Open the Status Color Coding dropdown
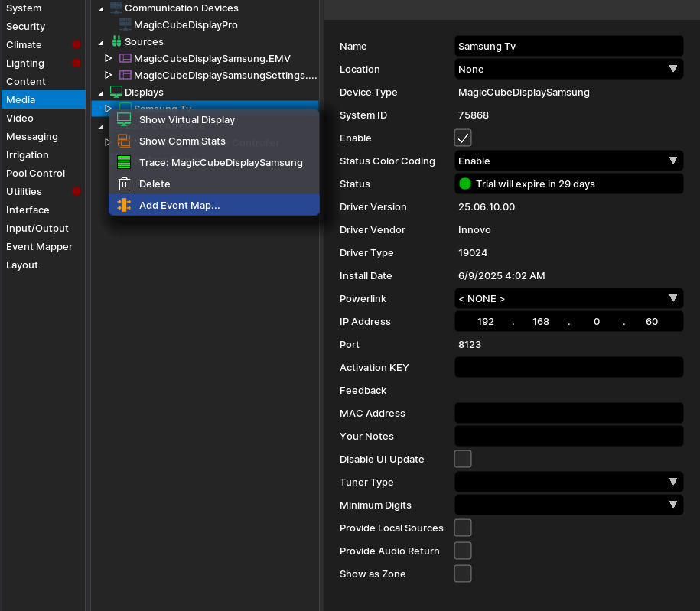700x611 pixels. [568, 161]
